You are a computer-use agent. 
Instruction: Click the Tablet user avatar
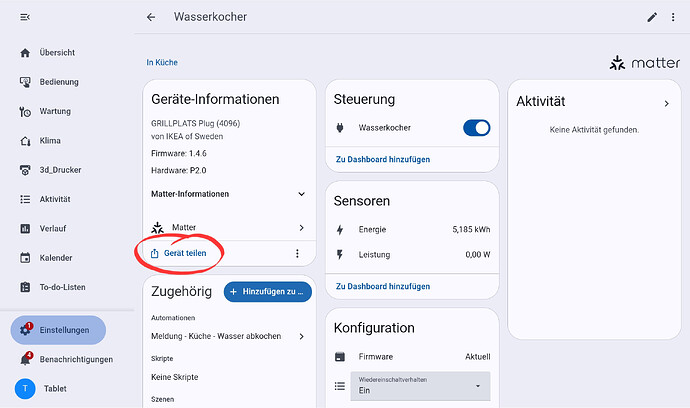pyautogui.click(x=25, y=389)
